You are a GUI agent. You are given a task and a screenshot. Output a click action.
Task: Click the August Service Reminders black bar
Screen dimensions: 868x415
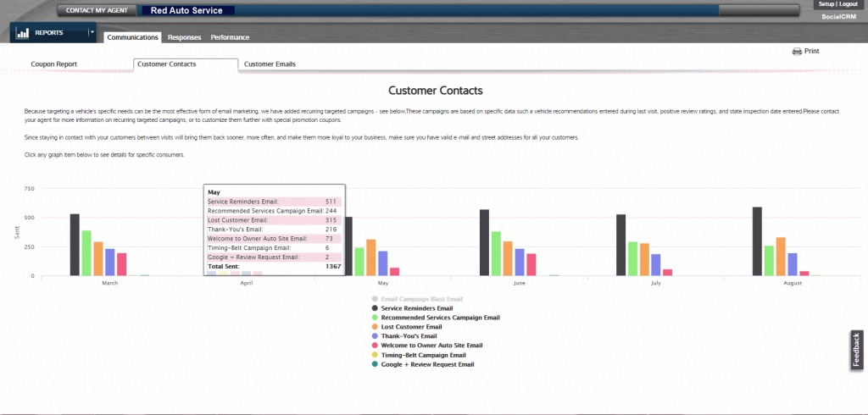tap(757, 241)
